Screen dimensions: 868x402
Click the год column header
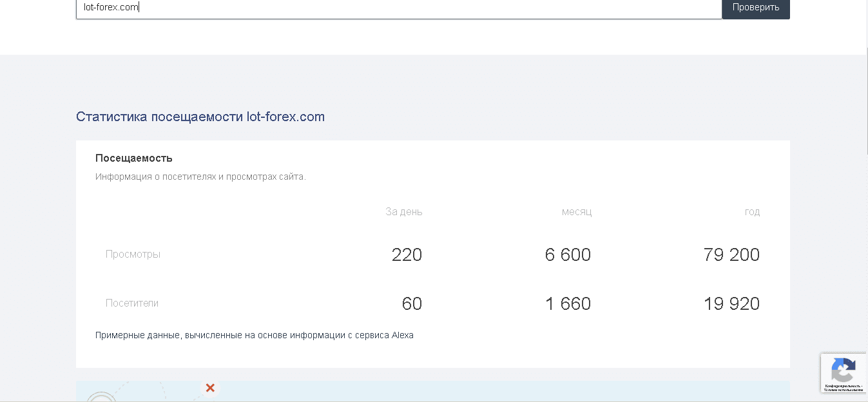pyautogui.click(x=752, y=212)
